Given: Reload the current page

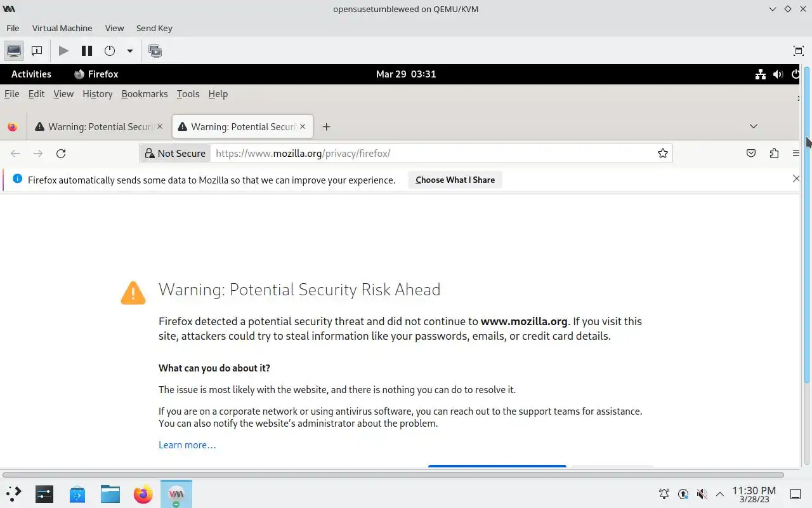Looking at the screenshot, I should pos(61,153).
